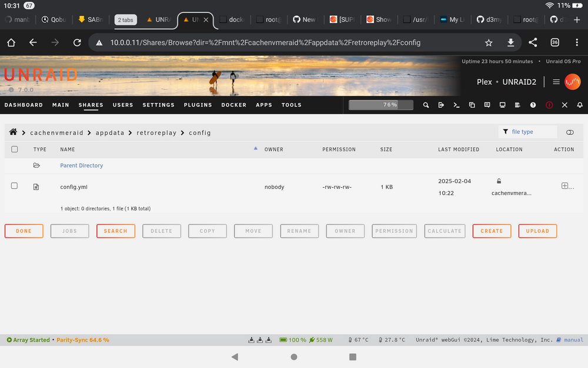Go to browser home page icon
This screenshot has width=588, height=368.
pos(11,42)
